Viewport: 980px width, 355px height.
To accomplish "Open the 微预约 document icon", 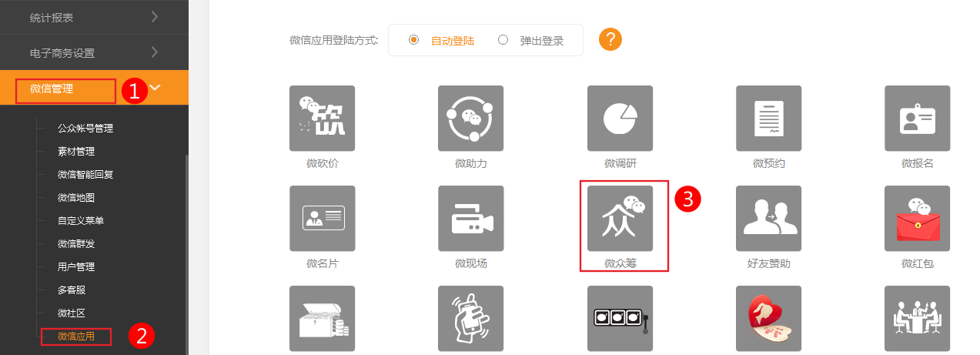I will click(768, 118).
